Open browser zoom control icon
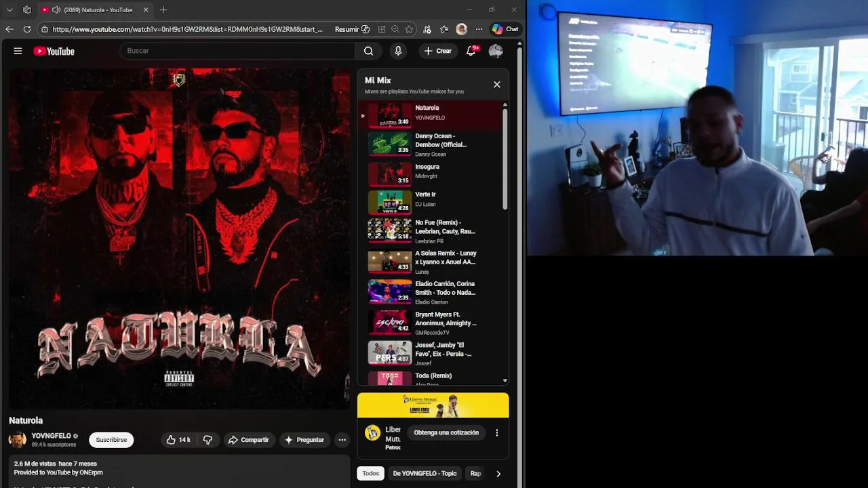This screenshot has width=868, height=488. coord(395,29)
